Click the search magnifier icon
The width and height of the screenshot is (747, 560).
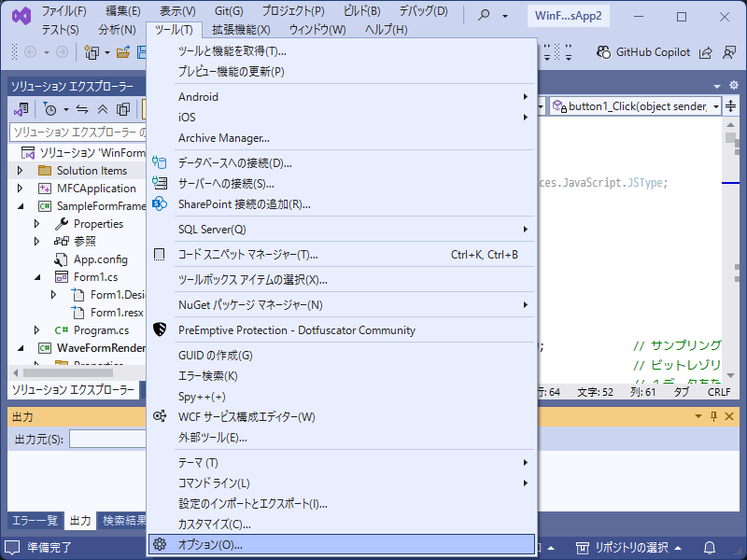coord(484,15)
